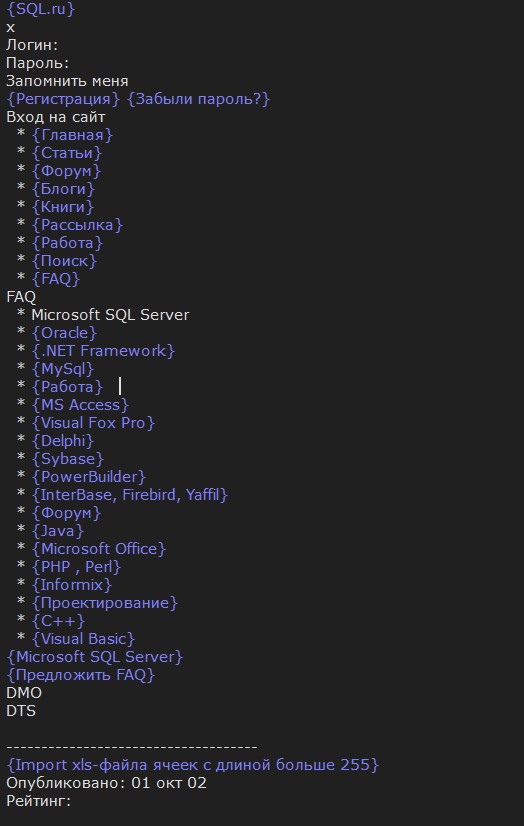524x826 pixels.
Task: Click the Проектирование category link
Action: (x=105, y=603)
